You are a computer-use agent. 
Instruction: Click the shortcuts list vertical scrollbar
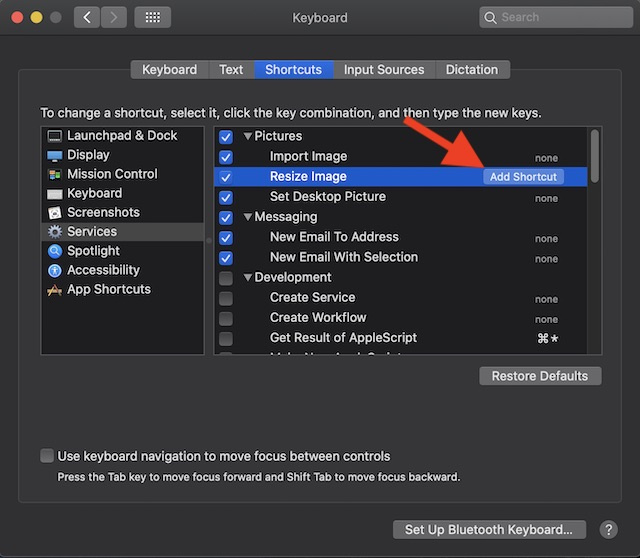pyautogui.click(x=596, y=155)
